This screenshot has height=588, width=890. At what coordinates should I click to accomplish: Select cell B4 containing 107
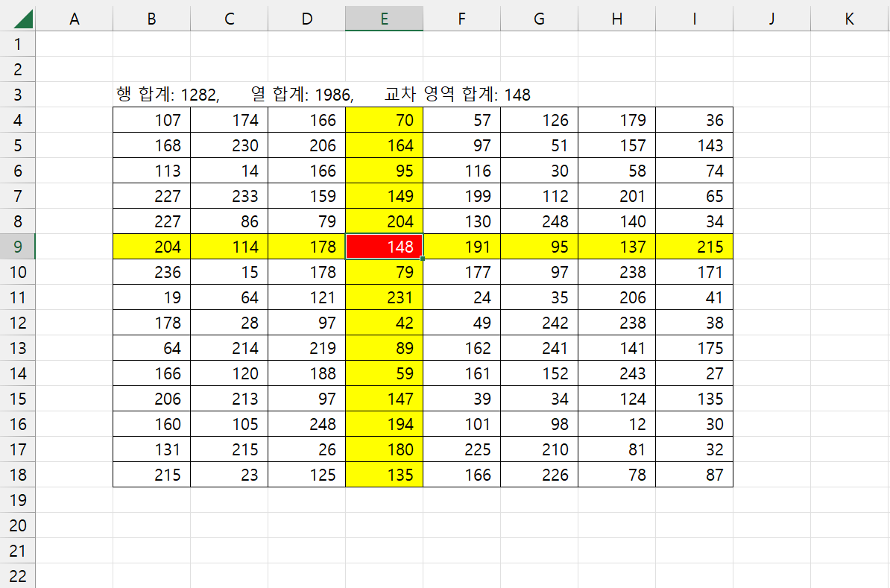pyautogui.click(x=151, y=120)
